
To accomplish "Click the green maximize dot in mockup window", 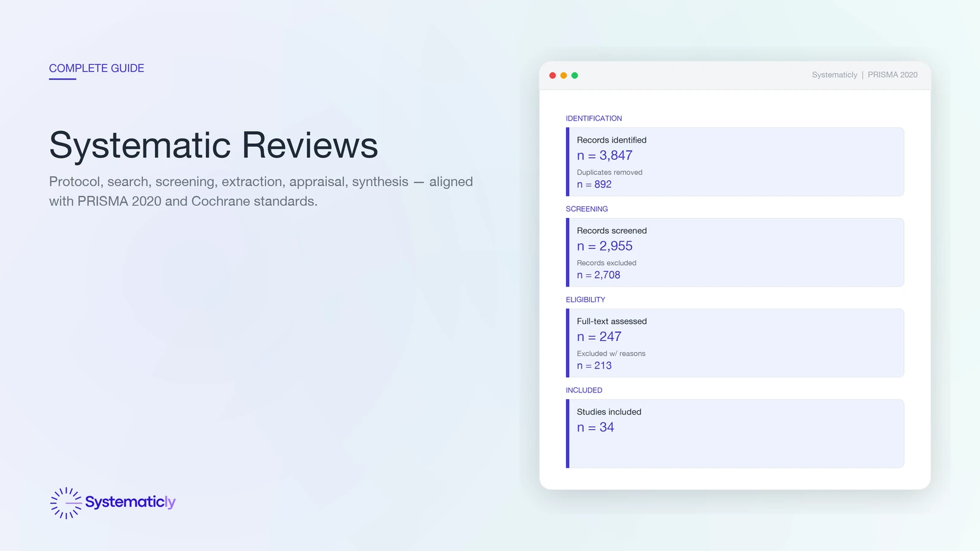I will point(575,75).
